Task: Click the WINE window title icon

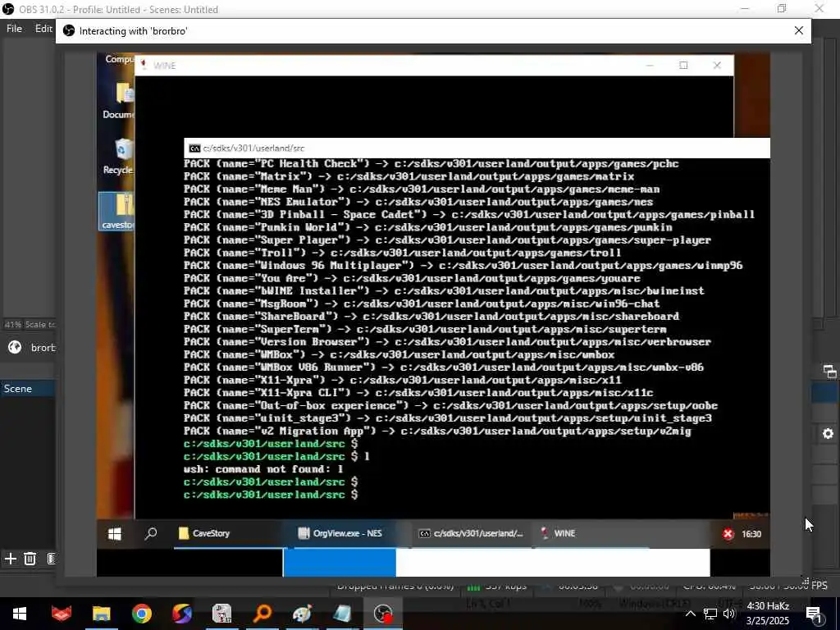Action: (143, 65)
